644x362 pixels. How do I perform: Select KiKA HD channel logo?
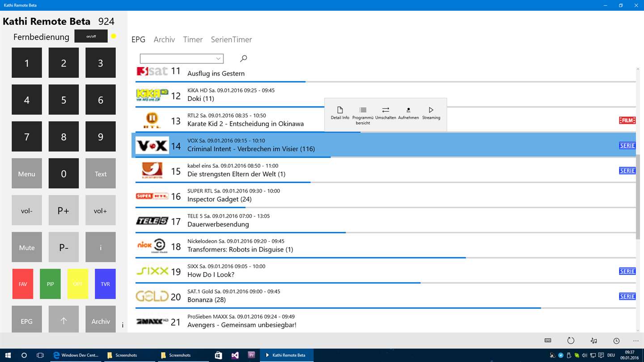click(x=152, y=95)
